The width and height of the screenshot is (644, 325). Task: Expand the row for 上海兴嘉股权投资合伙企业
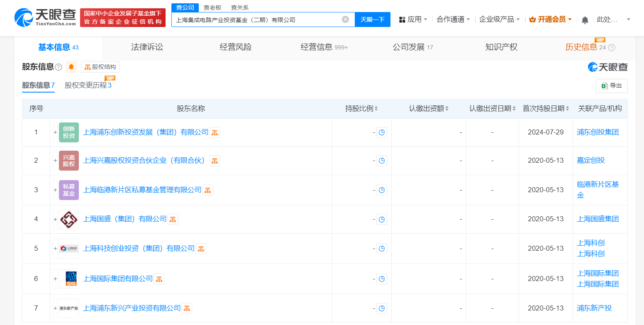55,161
